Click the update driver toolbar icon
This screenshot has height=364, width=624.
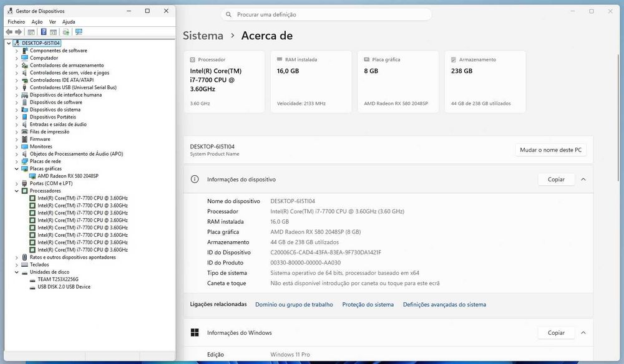(x=66, y=32)
